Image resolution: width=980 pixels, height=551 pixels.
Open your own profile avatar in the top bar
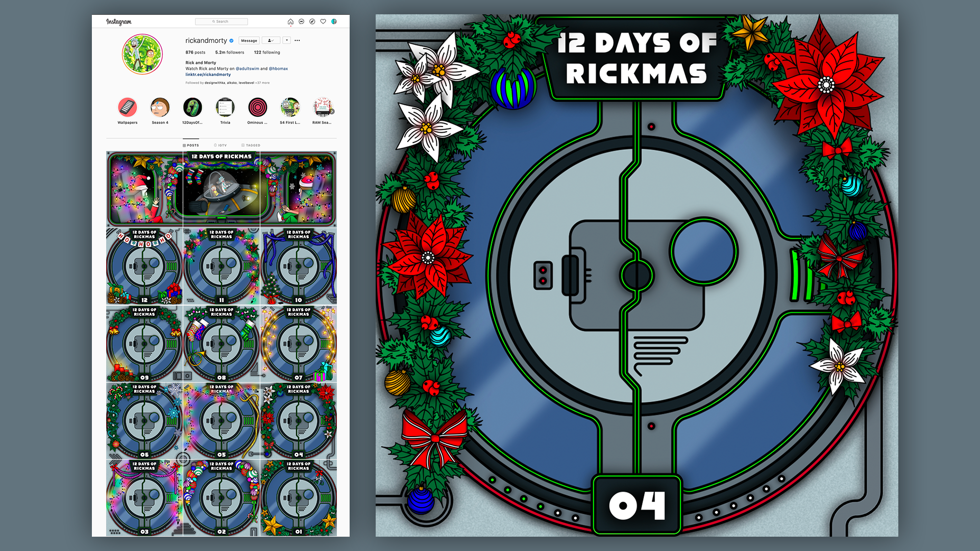click(334, 21)
